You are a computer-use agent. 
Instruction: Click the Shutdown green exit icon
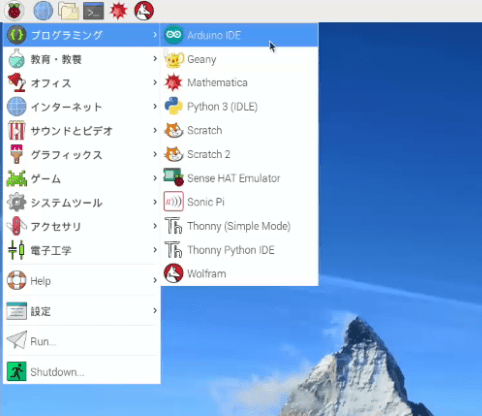coord(16,371)
